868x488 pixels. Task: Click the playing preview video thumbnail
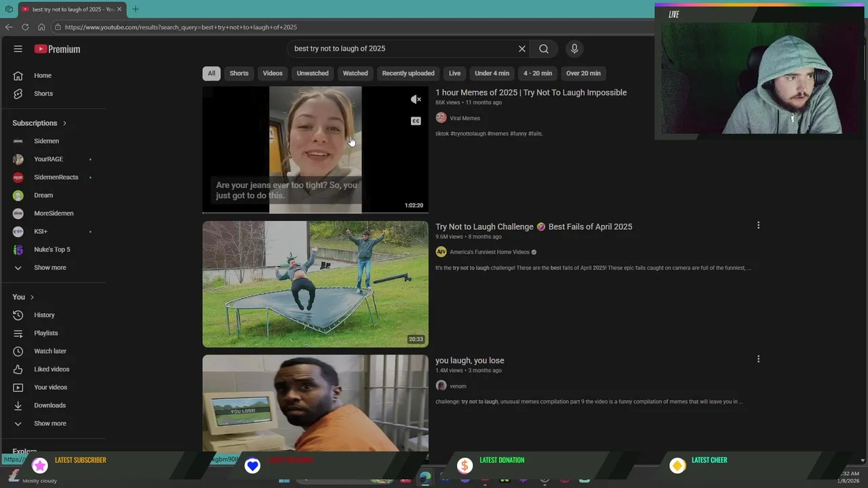pos(315,150)
